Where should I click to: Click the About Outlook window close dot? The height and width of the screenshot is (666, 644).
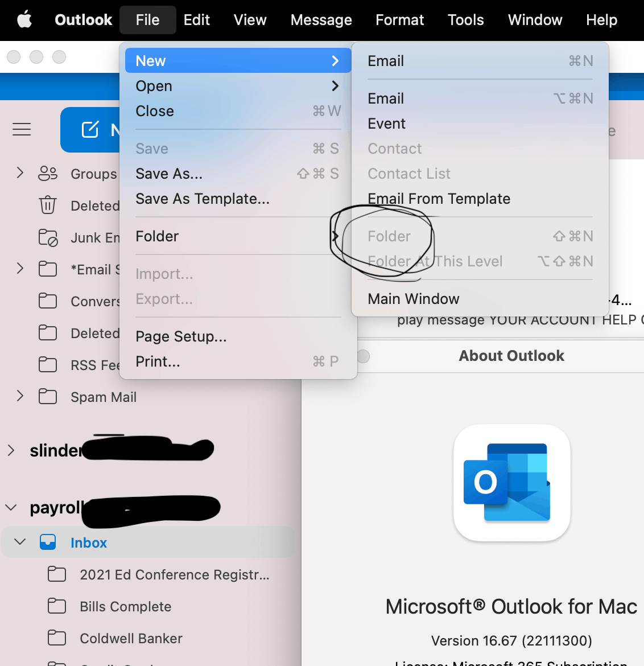[364, 356]
